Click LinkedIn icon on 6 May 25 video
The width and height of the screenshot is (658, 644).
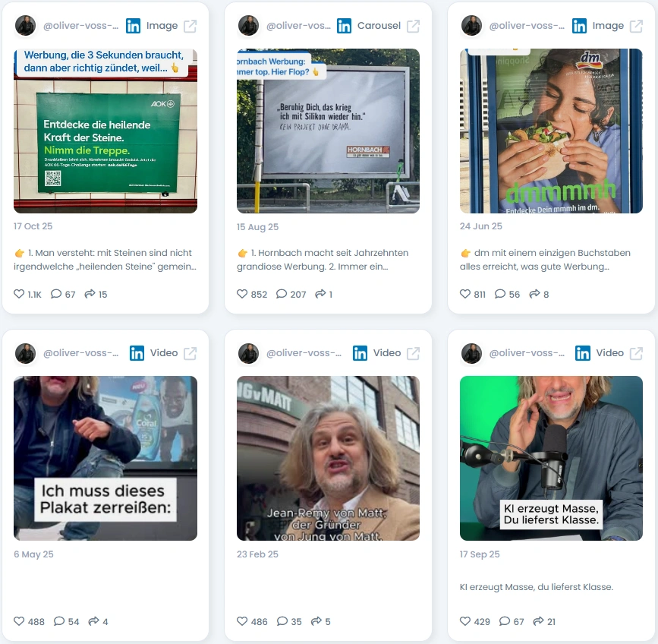137,353
